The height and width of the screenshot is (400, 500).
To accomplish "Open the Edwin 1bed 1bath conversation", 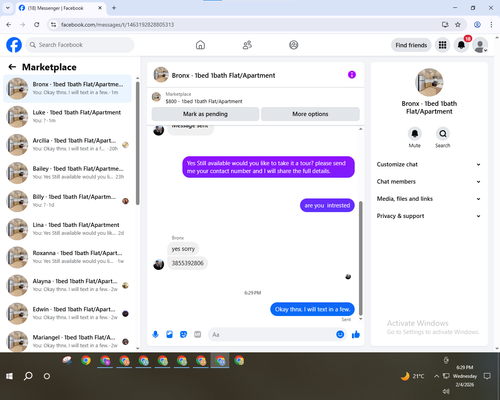I will [x=68, y=313].
